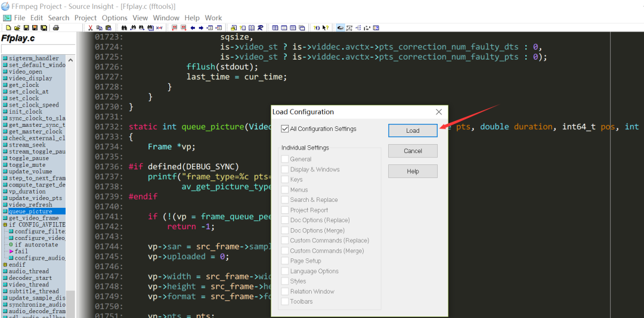
Task: Select sigterm_handler in symbol list
Action: 33,58
